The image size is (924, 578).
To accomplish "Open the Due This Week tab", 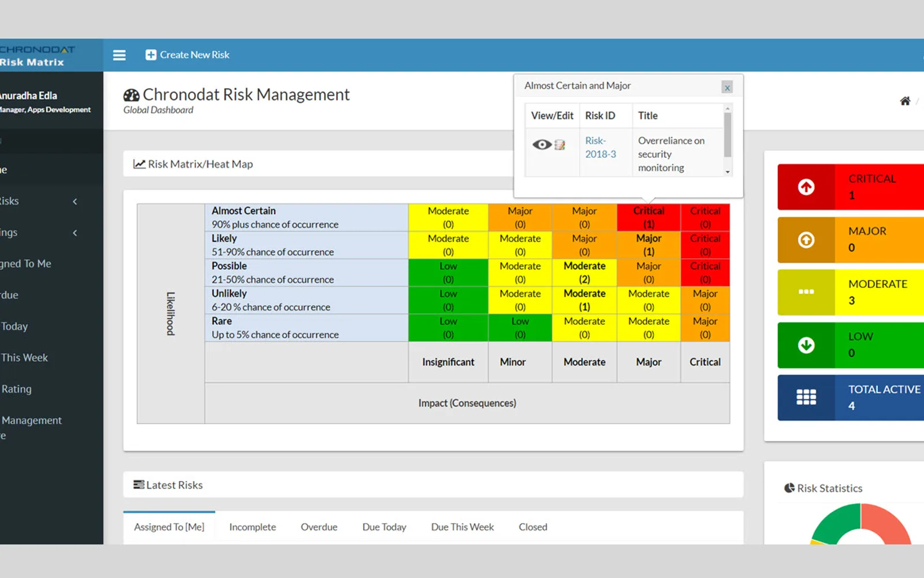I will 462,527.
